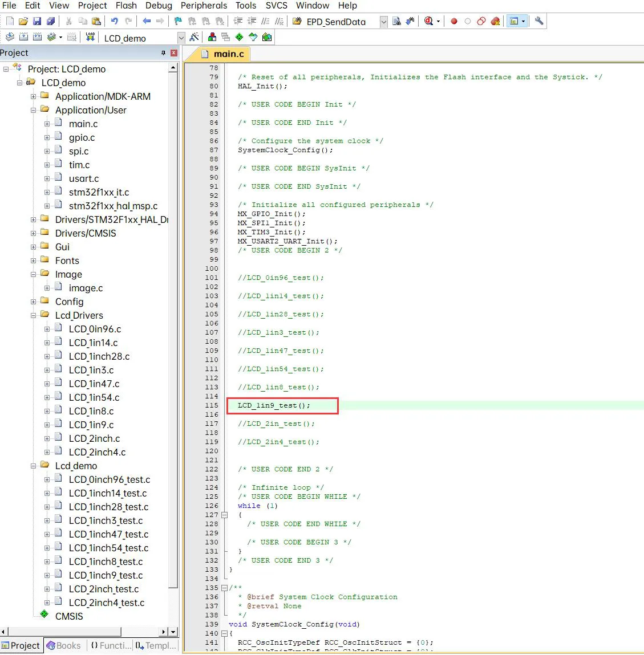Viewport: 644px width, 655px height.
Task: Undo the last edit
Action: pyautogui.click(x=114, y=21)
